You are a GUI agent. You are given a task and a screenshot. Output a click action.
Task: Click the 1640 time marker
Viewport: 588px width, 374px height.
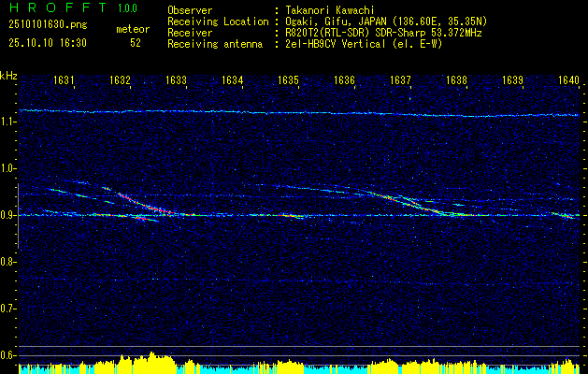coord(568,81)
